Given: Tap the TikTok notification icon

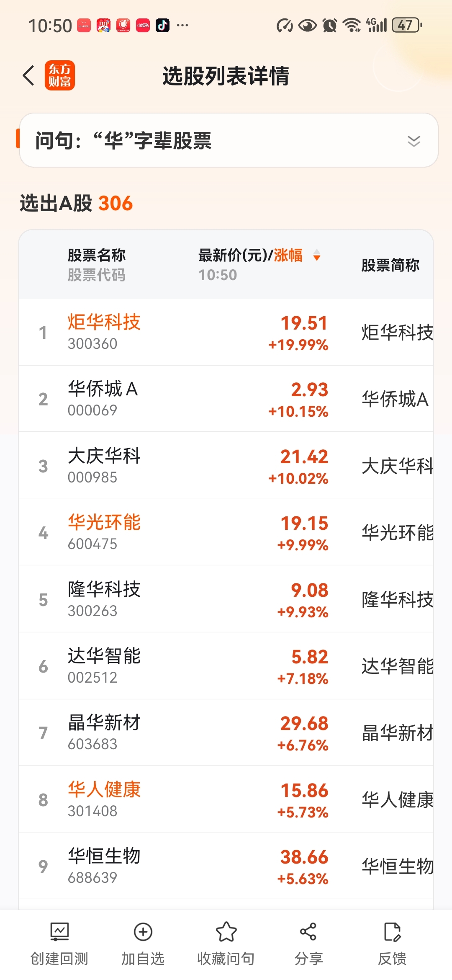Looking at the screenshot, I should coord(162,26).
